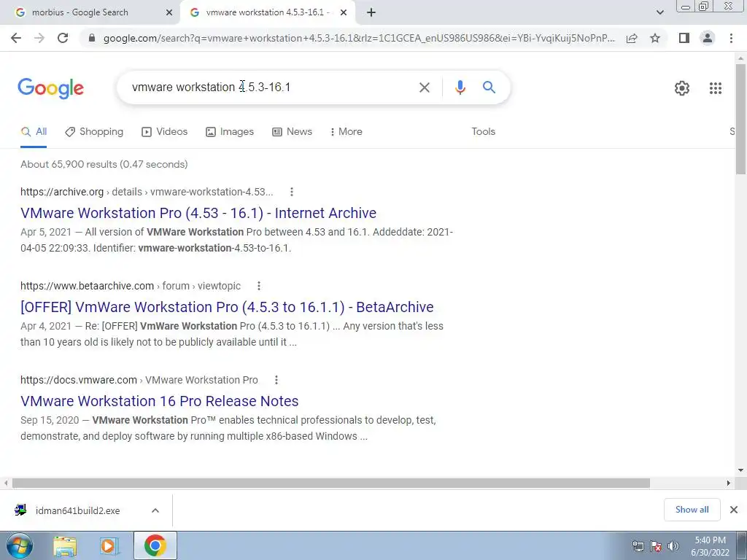Reload the current page

pos(63,38)
